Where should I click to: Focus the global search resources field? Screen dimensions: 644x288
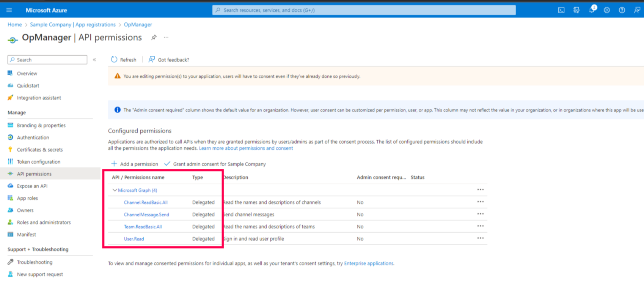[x=364, y=10]
